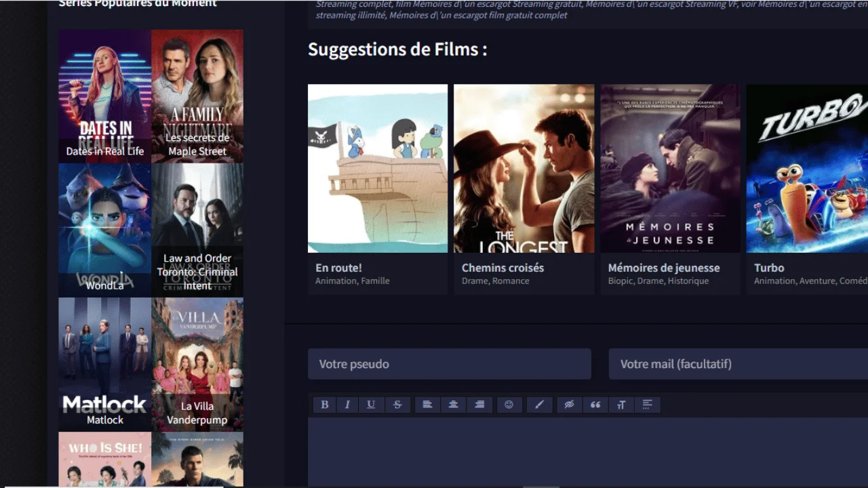
Task: Apply strikethrough formatting in comment editor
Action: pos(397,405)
